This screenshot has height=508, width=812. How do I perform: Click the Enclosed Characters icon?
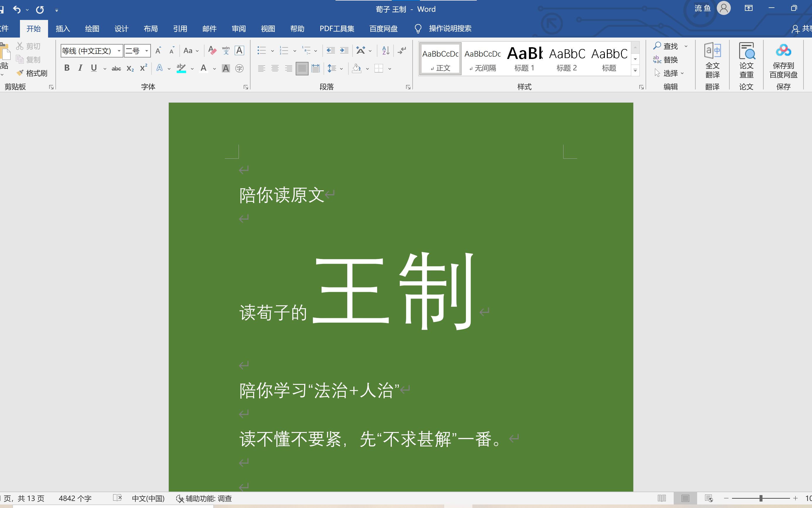239,69
